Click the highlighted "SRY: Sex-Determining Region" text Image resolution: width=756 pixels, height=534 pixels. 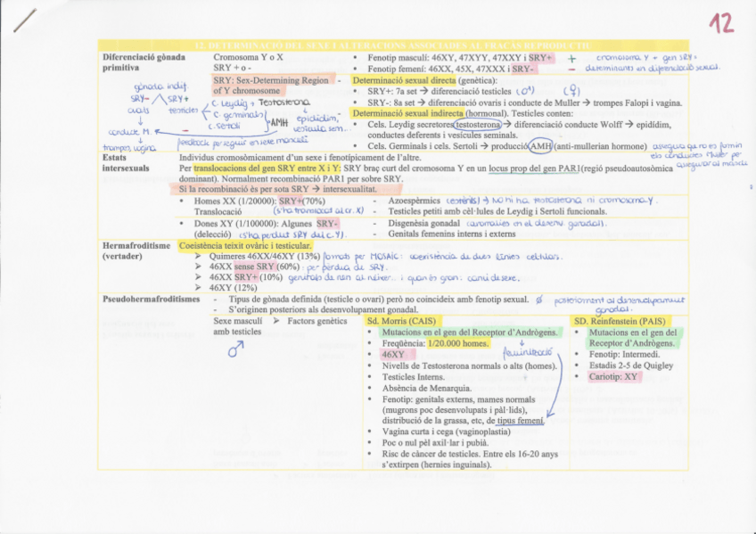click(271, 80)
